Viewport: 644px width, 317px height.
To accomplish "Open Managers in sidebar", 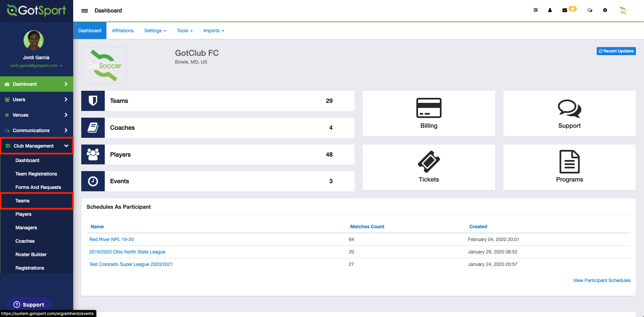I will [x=26, y=228].
